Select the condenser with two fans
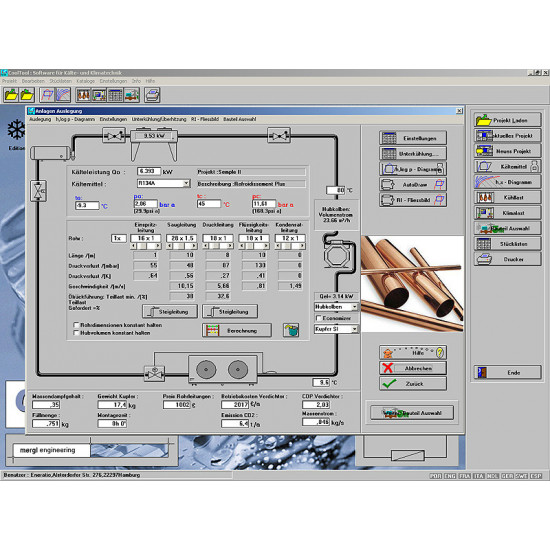 pos(223,369)
